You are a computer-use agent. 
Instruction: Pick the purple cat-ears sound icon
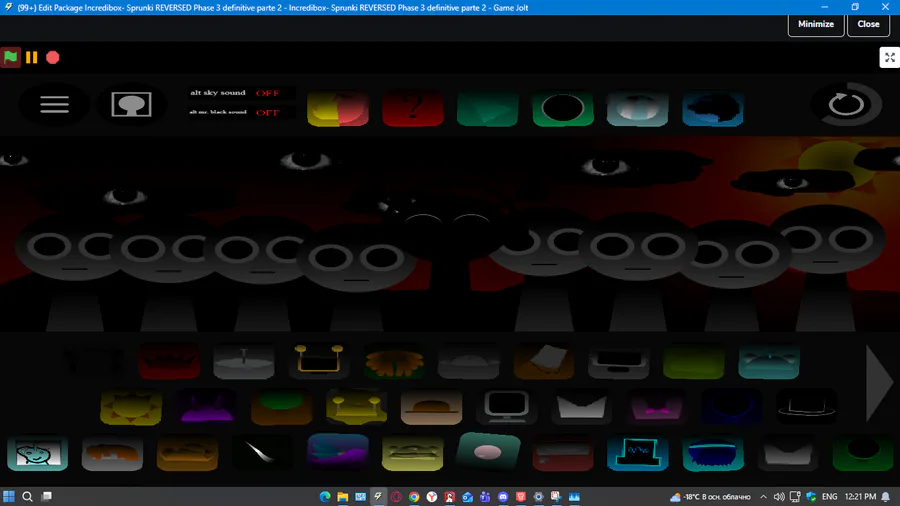(206, 407)
